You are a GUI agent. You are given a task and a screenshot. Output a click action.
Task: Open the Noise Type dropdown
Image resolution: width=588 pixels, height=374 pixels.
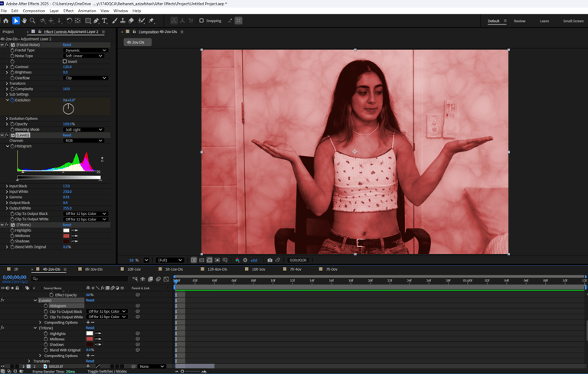(83, 56)
